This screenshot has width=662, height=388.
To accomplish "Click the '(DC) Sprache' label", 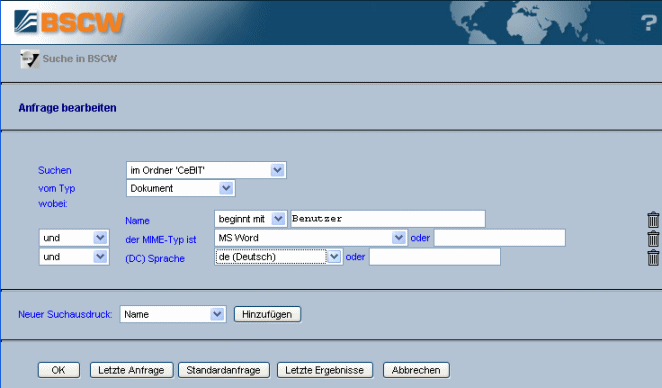I will tap(155, 258).
